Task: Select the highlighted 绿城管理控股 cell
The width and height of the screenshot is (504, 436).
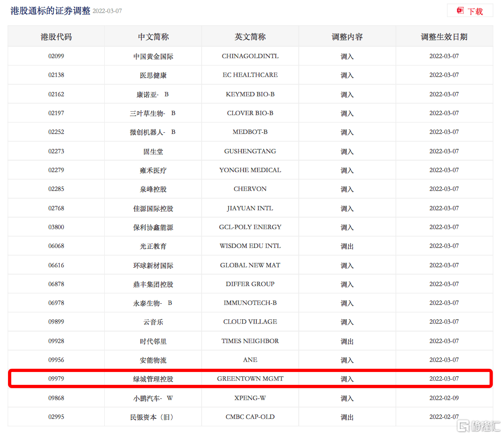Action: 153,379
